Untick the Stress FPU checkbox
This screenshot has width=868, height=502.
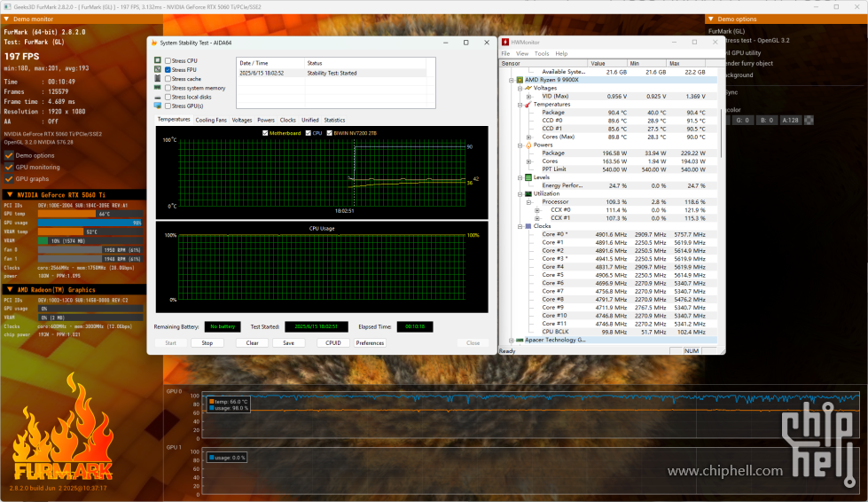(x=168, y=70)
